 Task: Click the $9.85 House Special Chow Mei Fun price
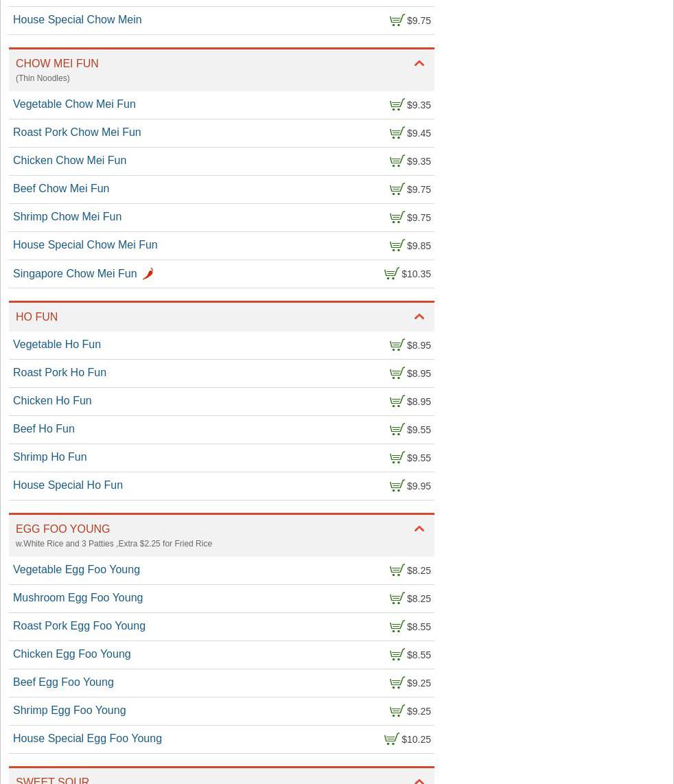tap(419, 246)
